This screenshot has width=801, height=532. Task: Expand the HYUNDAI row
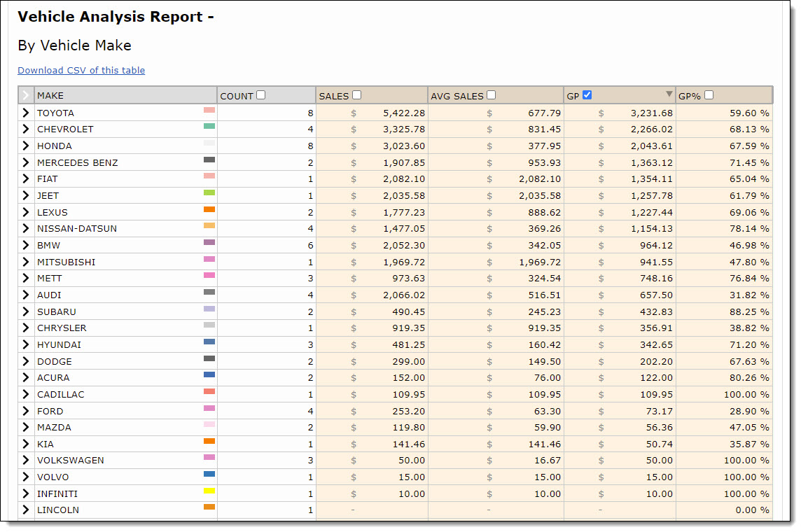pos(25,344)
